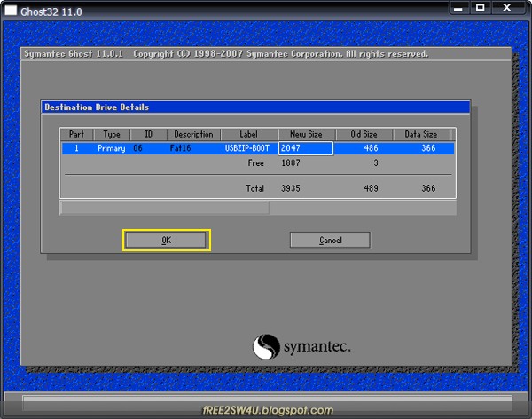Select the USBZIP-BOOT partition label
The height and width of the screenshot is (419, 532).
click(x=247, y=148)
